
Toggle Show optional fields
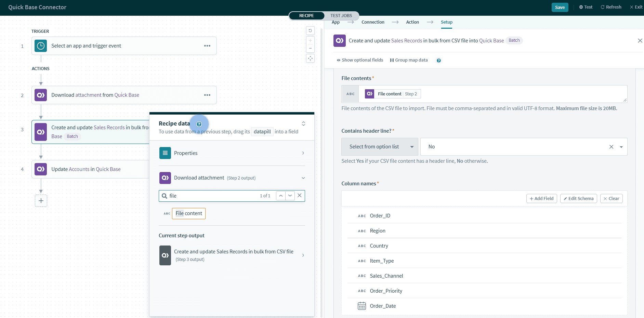pyautogui.click(x=360, y=60)
